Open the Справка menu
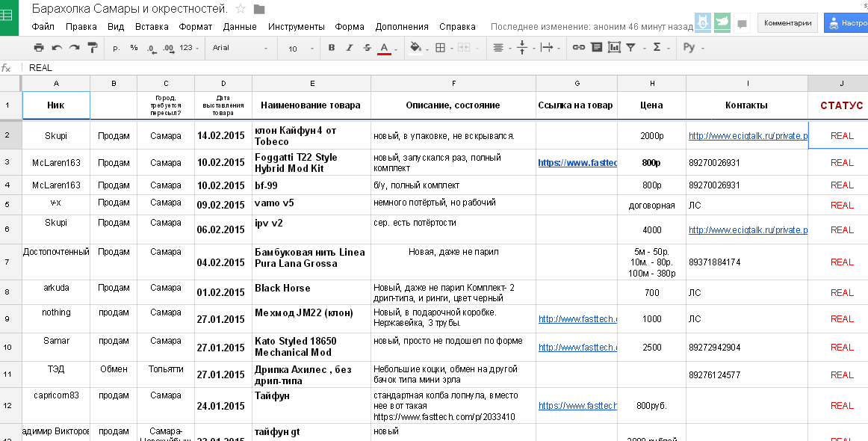 [x=457, y=27]
